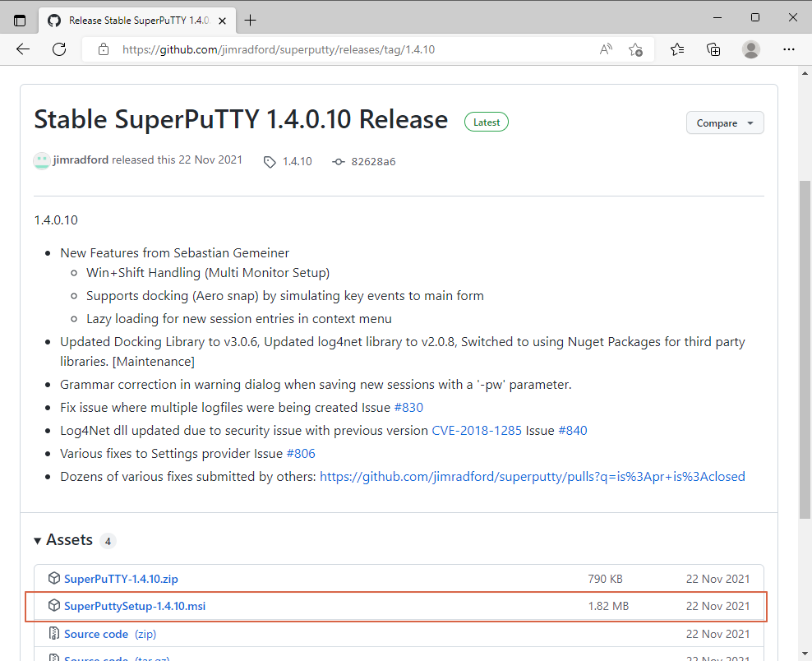Click file icon beside Source code (zip)
Image resolution: width=812 pixels, height=661 pixels.
point(54,633)
